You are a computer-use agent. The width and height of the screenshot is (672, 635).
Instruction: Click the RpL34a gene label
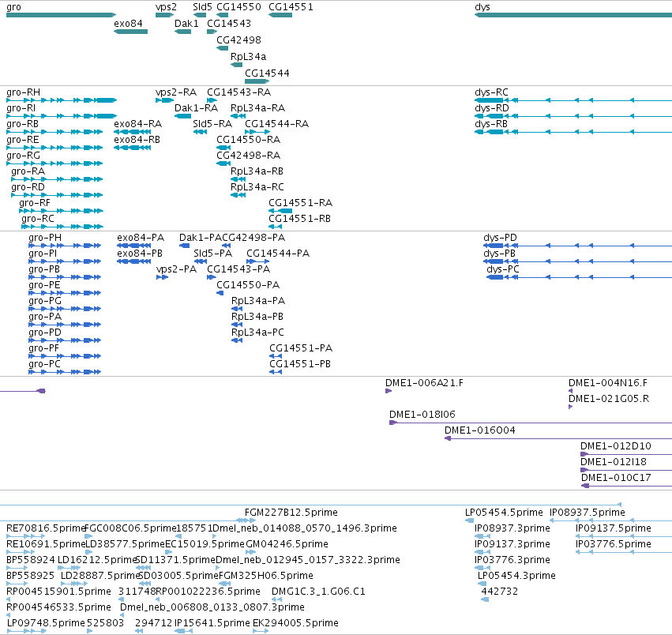tap(248, 57)
